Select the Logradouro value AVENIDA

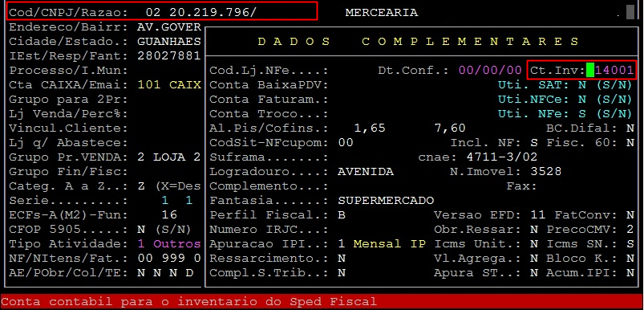pos(366,171)
